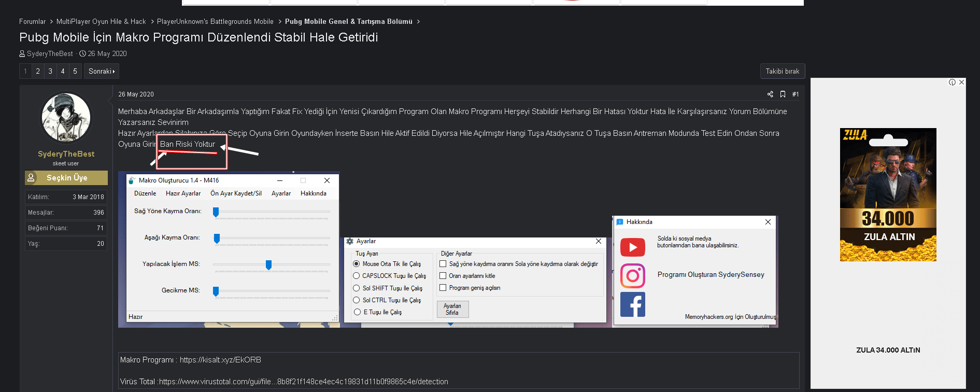Viewport: 980px width, 392px height.
Task: Open the Düzenle menu in Makro Oluşturucu
Action: (145, 193)
